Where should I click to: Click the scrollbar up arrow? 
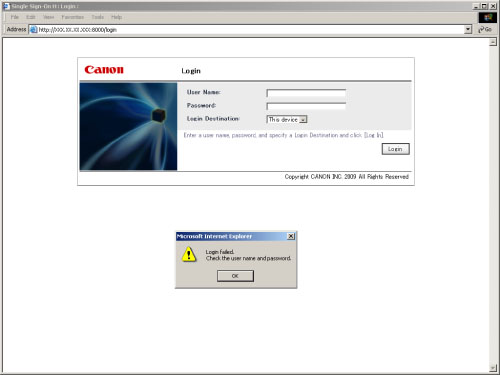493,42
